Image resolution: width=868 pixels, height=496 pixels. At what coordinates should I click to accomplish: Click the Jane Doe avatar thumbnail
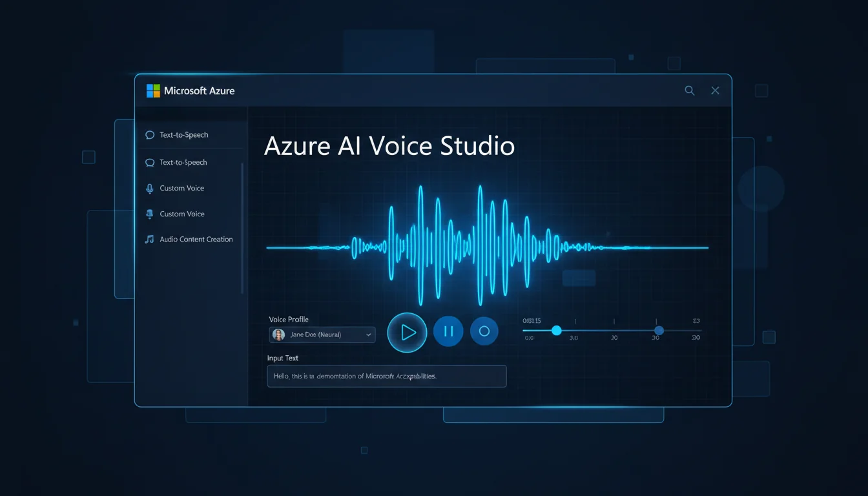click(278, 335)
